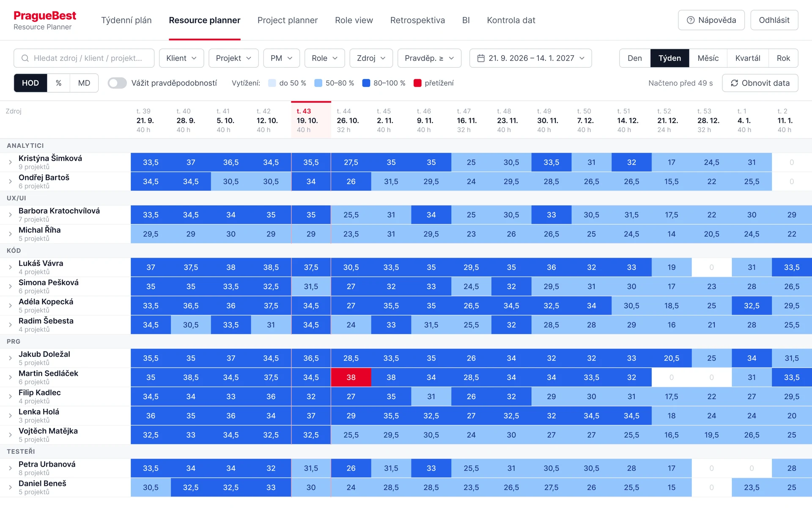This screenshot has height=508, width=812.
Task: Switch view to Rok
Action: click(783, 58)
